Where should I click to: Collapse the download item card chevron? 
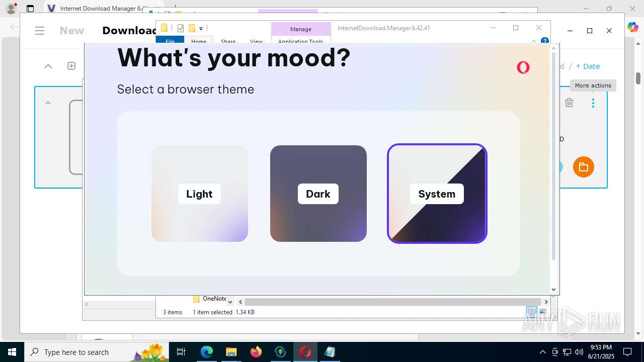click(x=48, y=103)
